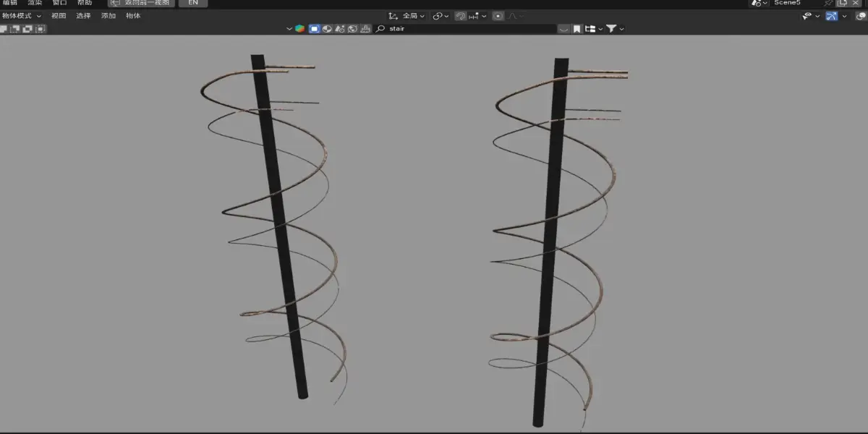Open the 物体模式 mode dropdown
The image size is (868, 434).
pos(22,16)
